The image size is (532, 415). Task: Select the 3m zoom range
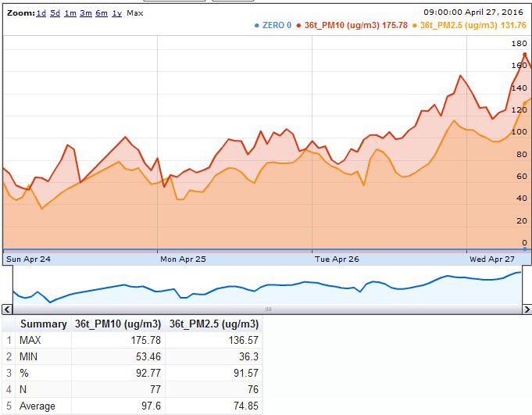pos(86,13)
